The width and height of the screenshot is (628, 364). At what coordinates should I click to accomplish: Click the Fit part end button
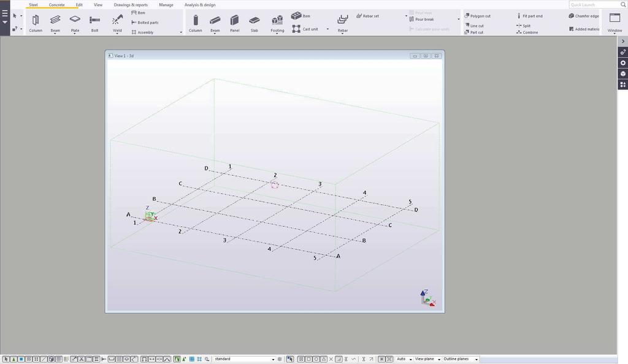click(x=529, y=16)
